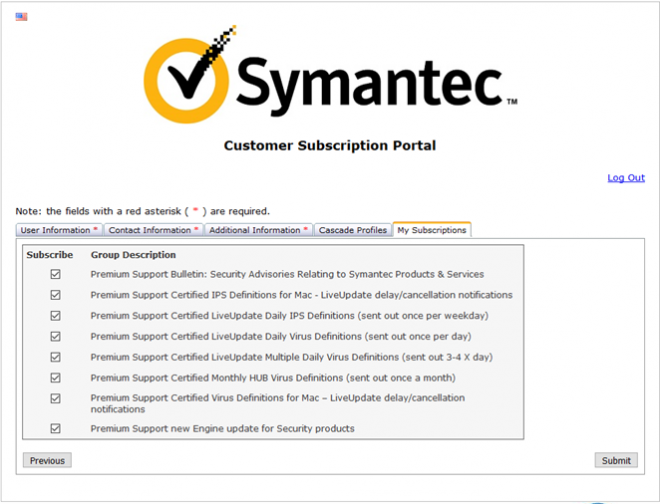Screen dimensions: 660x504
Task: Toggle Virus Definitions for Mac checkbox
Action: tap(55, 398)
